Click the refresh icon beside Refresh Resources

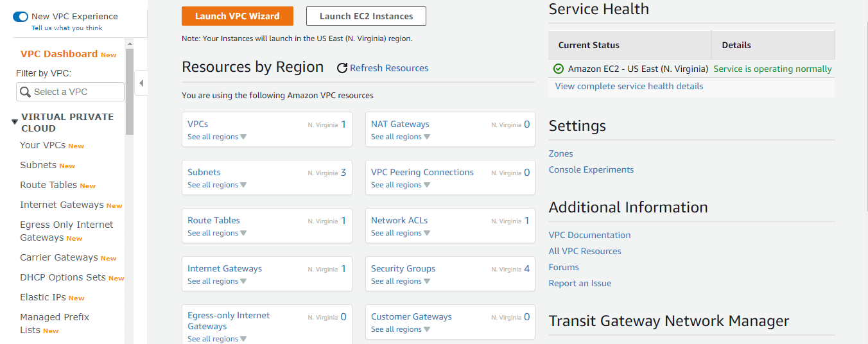pos(342,68)
